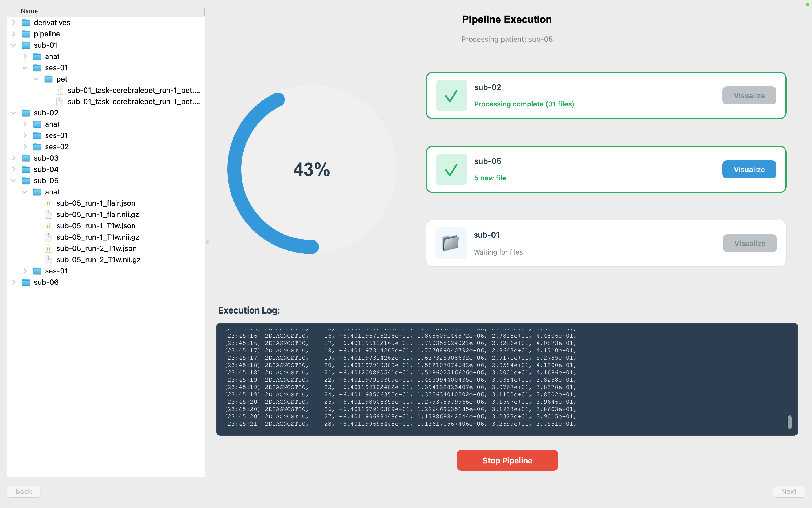
Task: Click the gray folder icon on sub-01 card
Action: coord(451,243)
